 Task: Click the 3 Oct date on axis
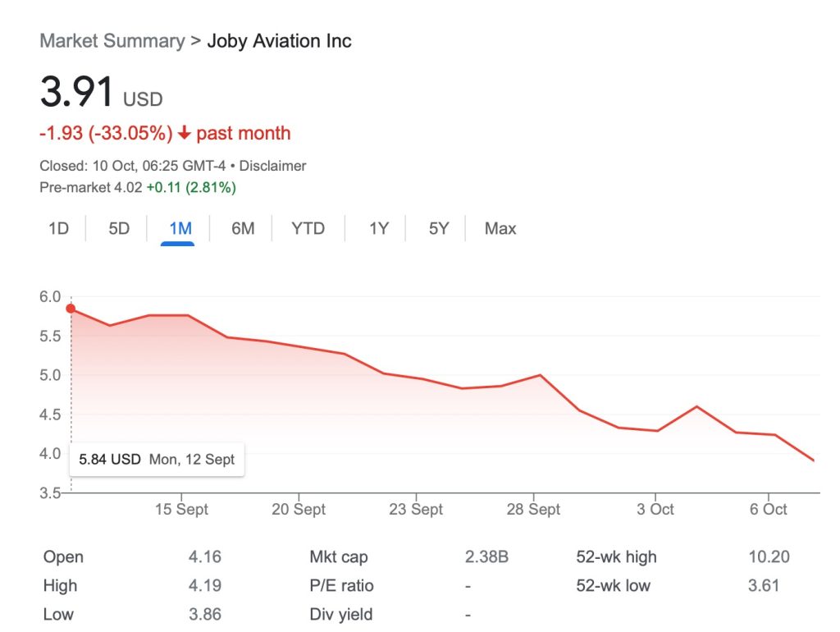[x=655, y=509]
